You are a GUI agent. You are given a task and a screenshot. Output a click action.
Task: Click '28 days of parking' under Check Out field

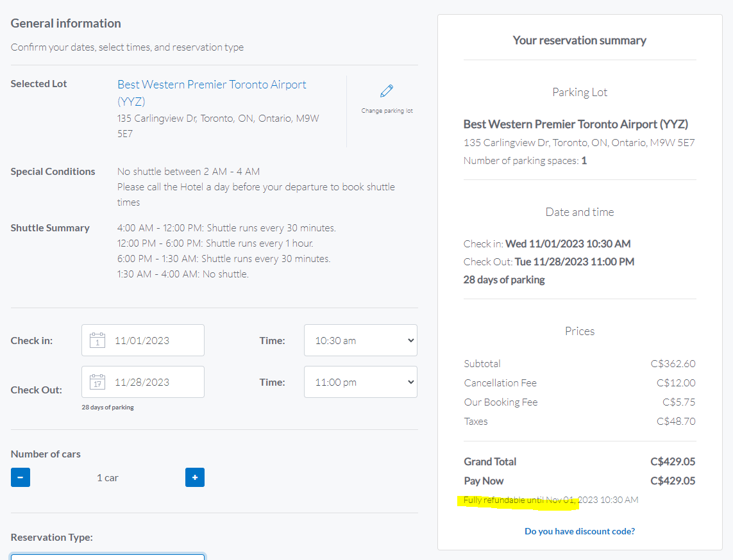[x=108, y=408]
